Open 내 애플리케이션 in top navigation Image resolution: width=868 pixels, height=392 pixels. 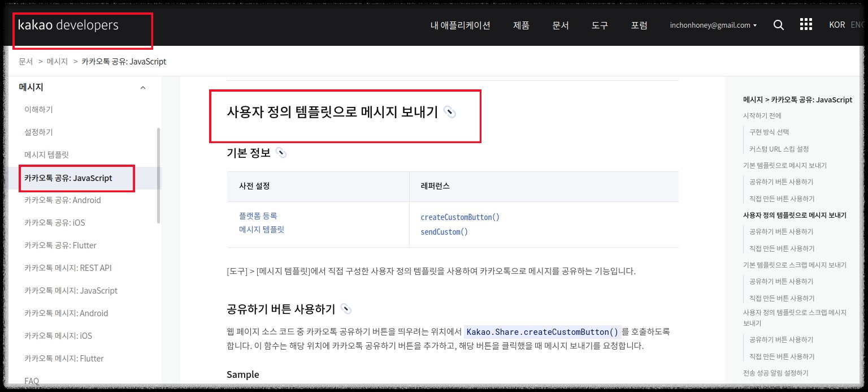[x=460, y=25]
